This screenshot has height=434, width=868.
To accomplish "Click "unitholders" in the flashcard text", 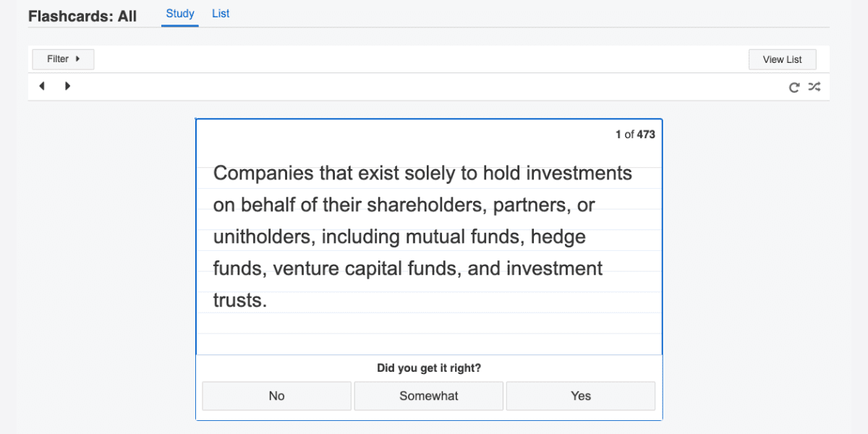I will 264,237.
